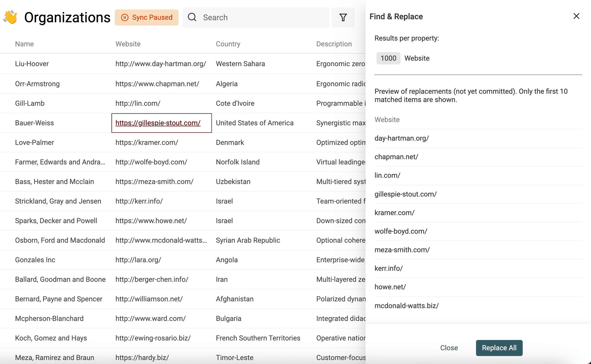The image size is (591, 364).
Task: Click the day-hartman.org/ preview entry
Action: click(x=402, y=138)
